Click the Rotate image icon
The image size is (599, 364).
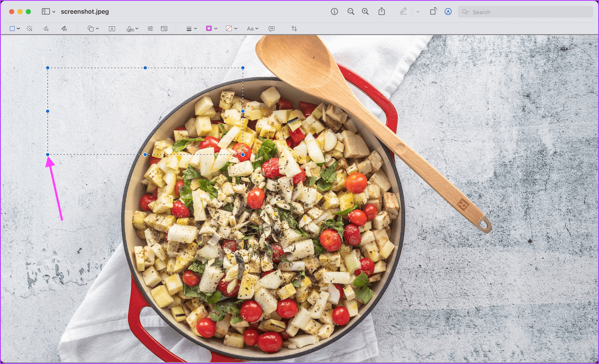click(433, 12)
